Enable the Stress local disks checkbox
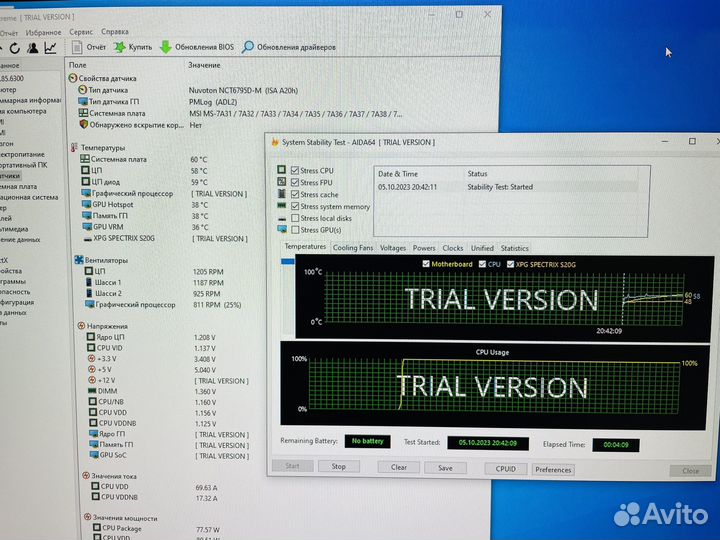Image resolution: width=720 pixels, height=540 pixels. [x=295, y=218]
